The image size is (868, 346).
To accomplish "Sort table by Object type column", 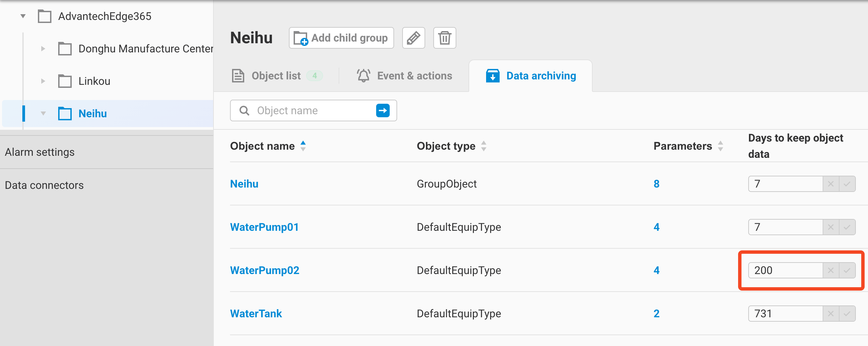I will coord(484,146).
